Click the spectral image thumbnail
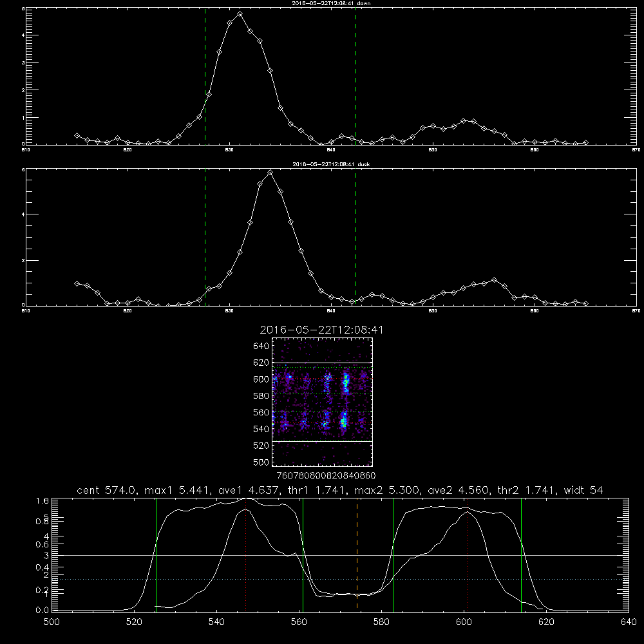 pos(322,402)
